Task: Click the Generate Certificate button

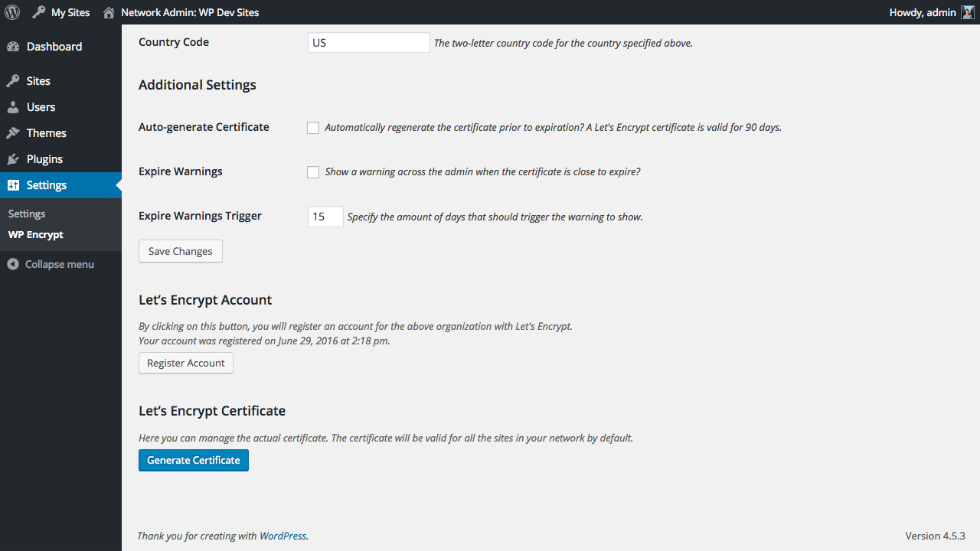Action: 194,460
